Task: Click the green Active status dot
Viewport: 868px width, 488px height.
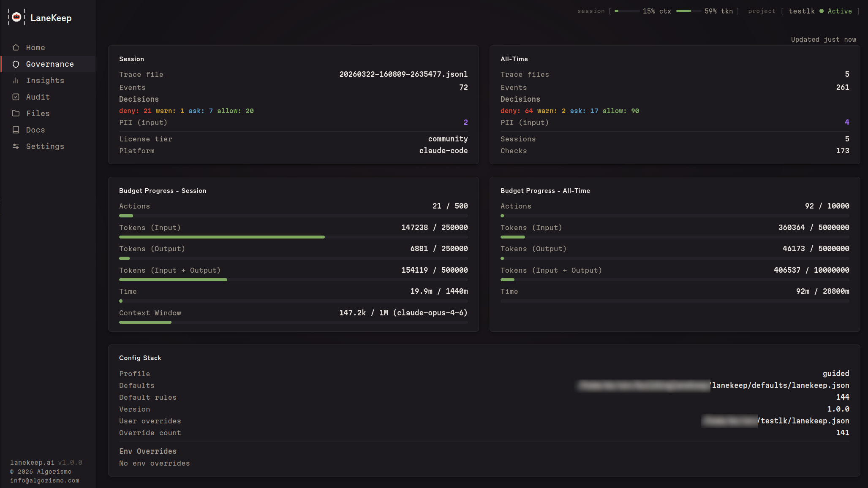Action: pyautogui.click(x=822, y=11)
